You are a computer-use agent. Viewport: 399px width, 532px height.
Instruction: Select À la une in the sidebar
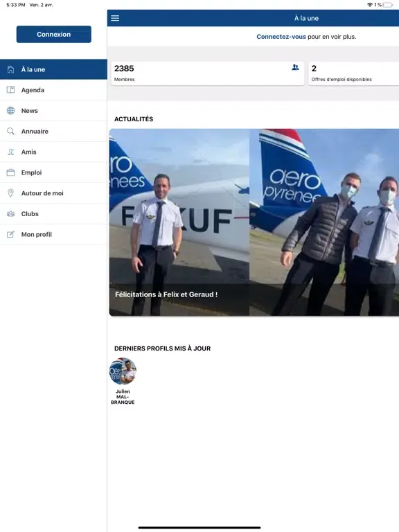53,69
